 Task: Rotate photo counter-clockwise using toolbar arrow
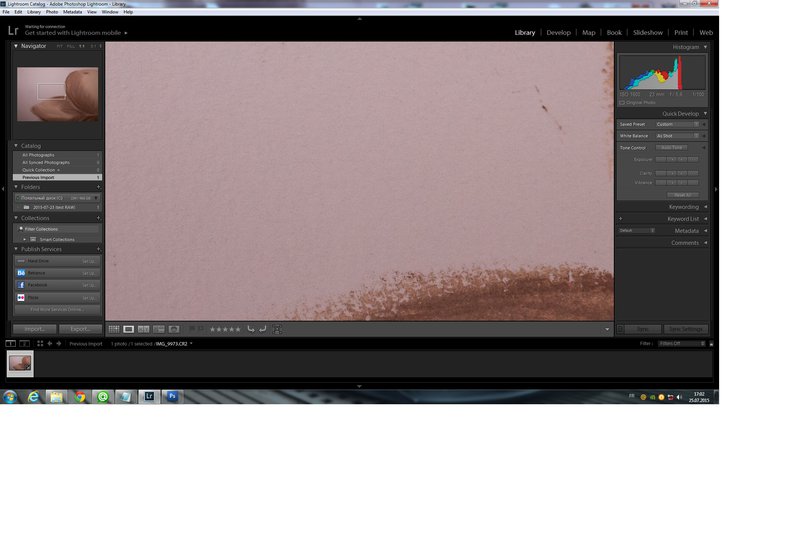251,329
